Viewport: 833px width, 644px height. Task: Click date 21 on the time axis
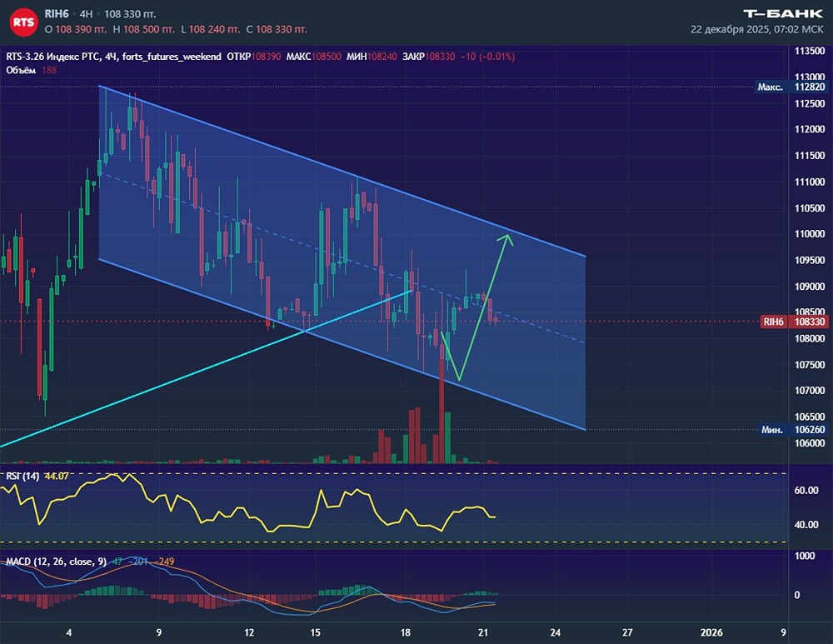coord(482,632)
